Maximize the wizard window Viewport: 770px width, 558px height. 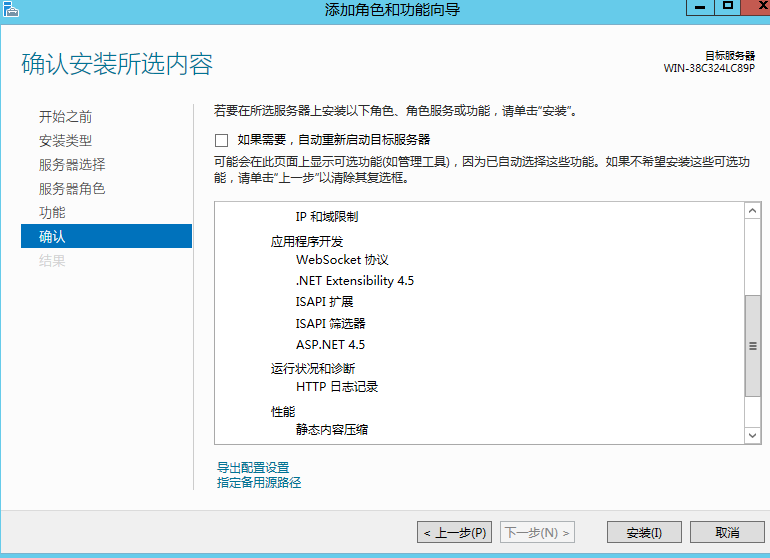(727, 6)
